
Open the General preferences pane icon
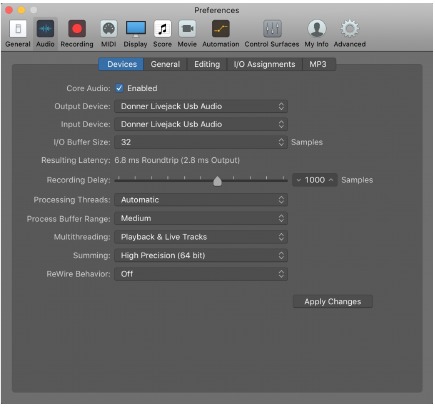(x=18, y=29)
